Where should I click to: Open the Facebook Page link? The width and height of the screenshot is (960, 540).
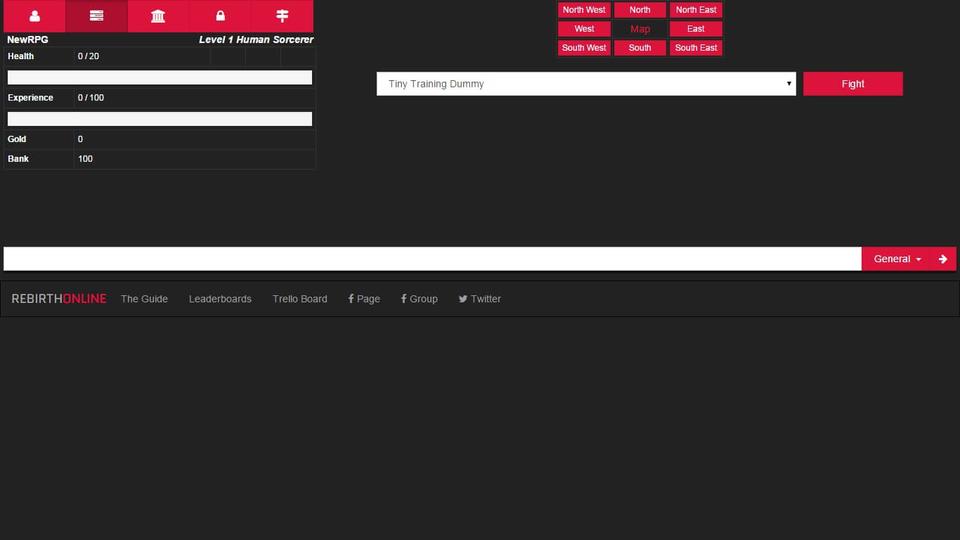[364, 299]
